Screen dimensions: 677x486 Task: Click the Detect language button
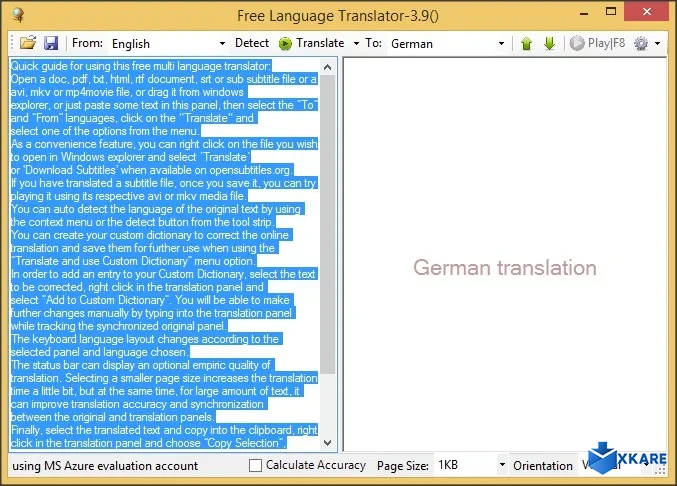[252, 43]
